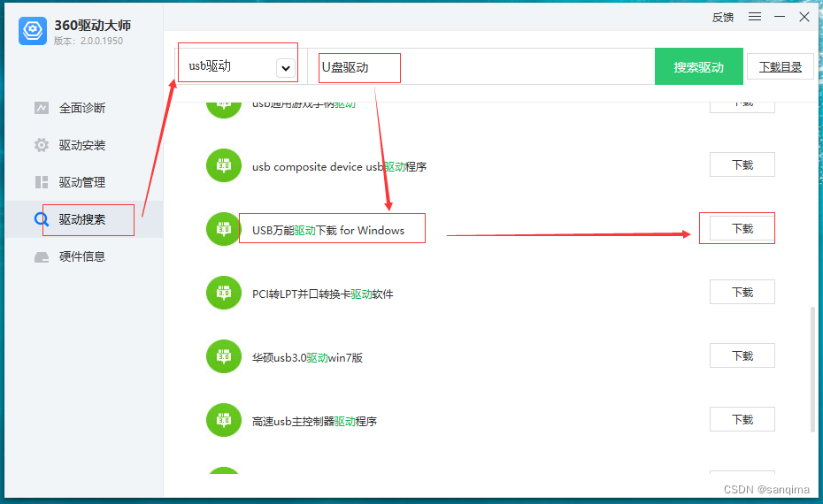Download usb composite device usb驱动程序
Image resolution: width=823 pixels, height=504 pixels.
(x=742, y=164)
